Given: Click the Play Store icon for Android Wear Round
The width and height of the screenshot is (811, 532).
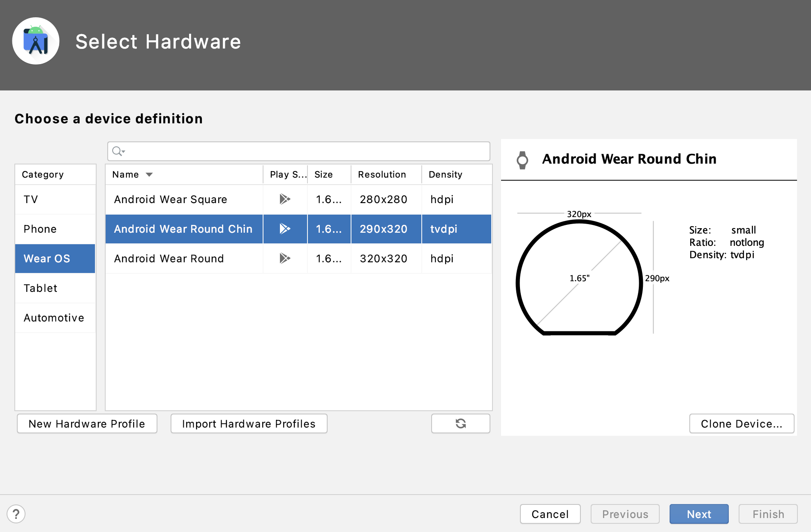Looking at the screenshot, I should pyautogui.click(x=284, y=259).
